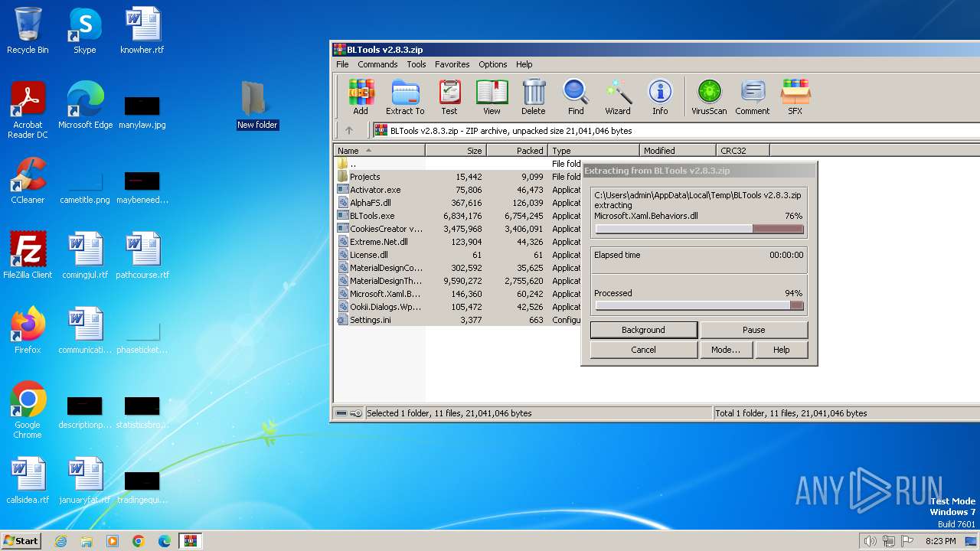
Task: Click the SFX toolbar icon
Action: coord(795,96)
